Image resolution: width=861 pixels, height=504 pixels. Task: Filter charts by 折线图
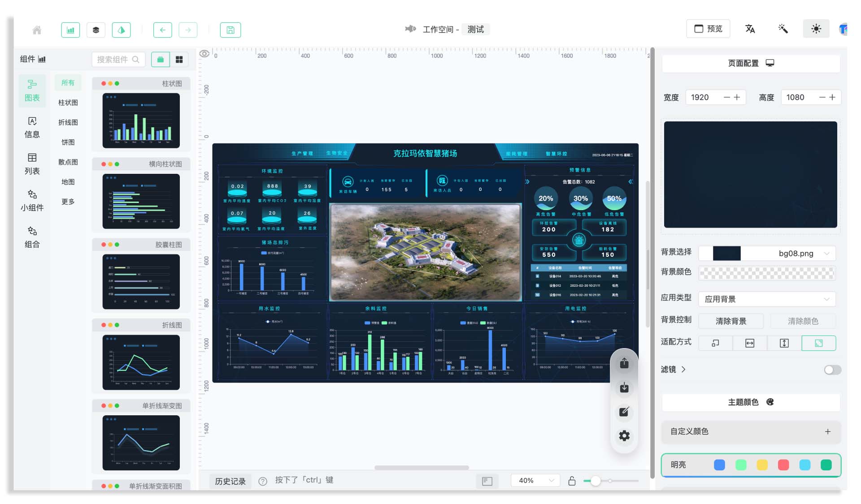pyautogui.click(x=68, y=122)
